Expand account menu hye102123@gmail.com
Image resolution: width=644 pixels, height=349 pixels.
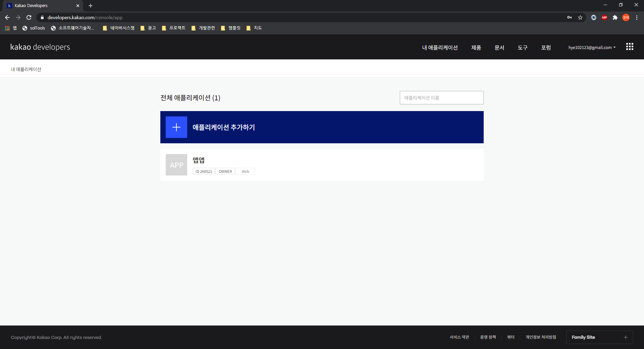pyautogui.click(x=592, y=48)
